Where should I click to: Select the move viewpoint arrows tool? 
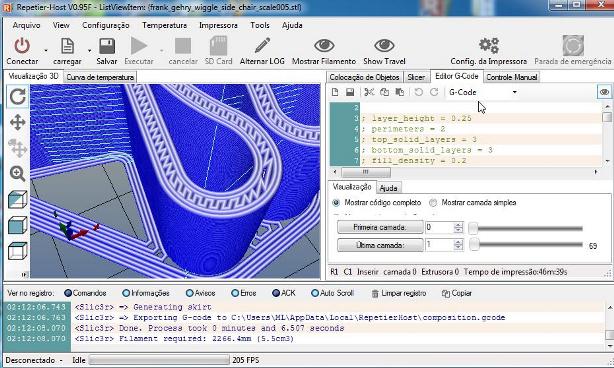click(18, 123)
